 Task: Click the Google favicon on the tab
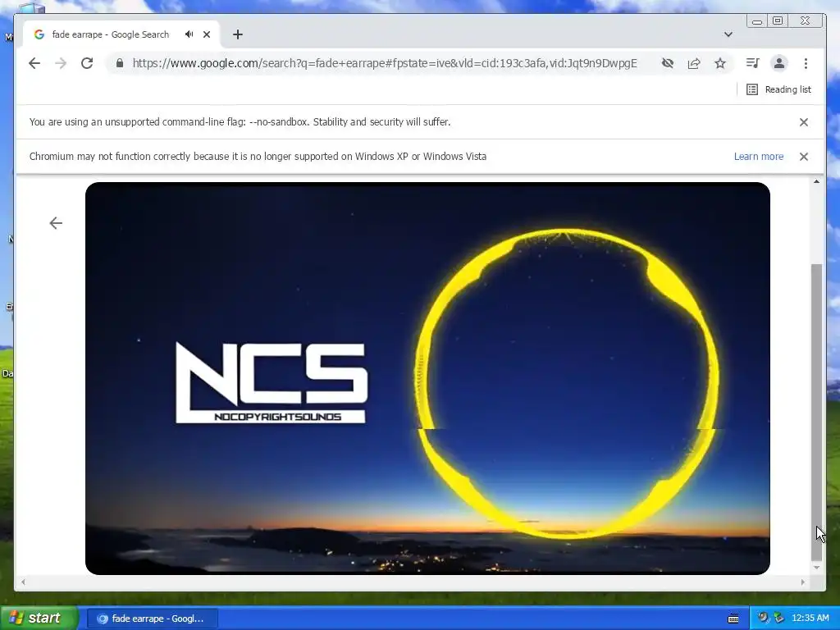39,34
